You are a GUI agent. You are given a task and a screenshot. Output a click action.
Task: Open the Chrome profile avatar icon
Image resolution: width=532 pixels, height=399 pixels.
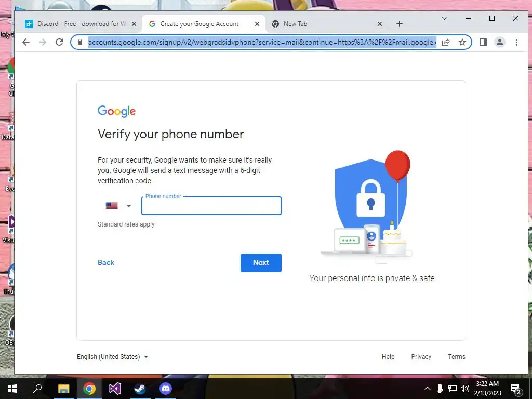(500, 42)
